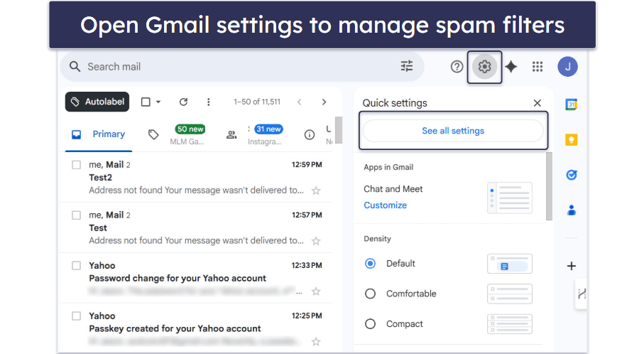The width and height of the screenshot is (644, 354).
Task: Go to the older messages page arrow
Action: click(324, 102)
